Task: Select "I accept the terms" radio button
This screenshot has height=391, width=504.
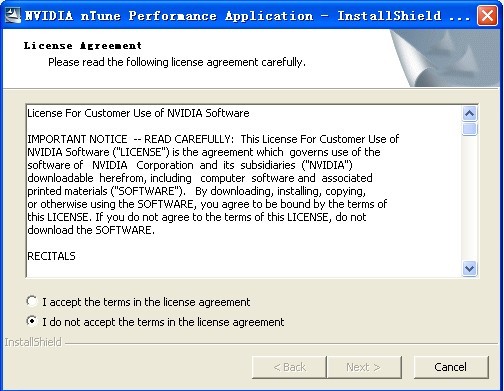Action: pyautogui.click(x=32, y=301)
